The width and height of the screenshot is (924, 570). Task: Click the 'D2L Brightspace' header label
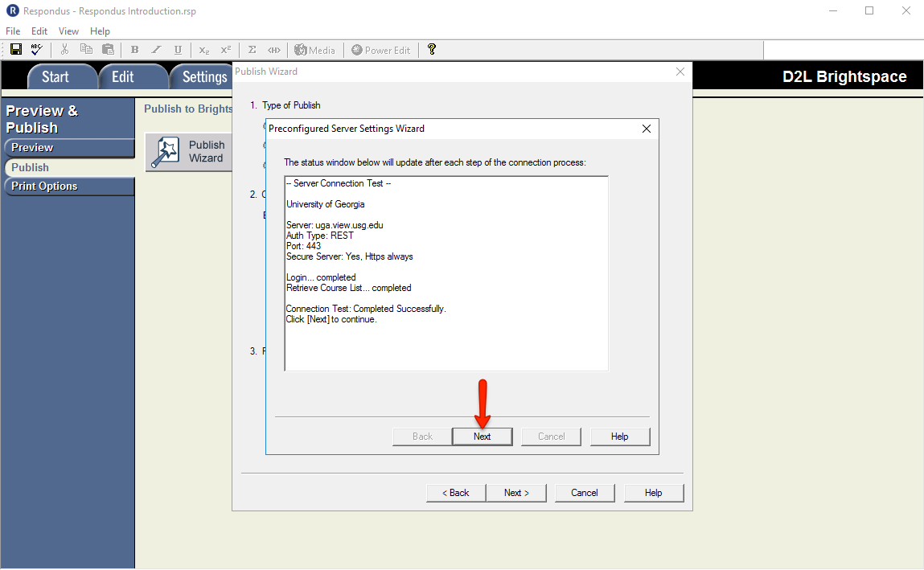[844, 76]
